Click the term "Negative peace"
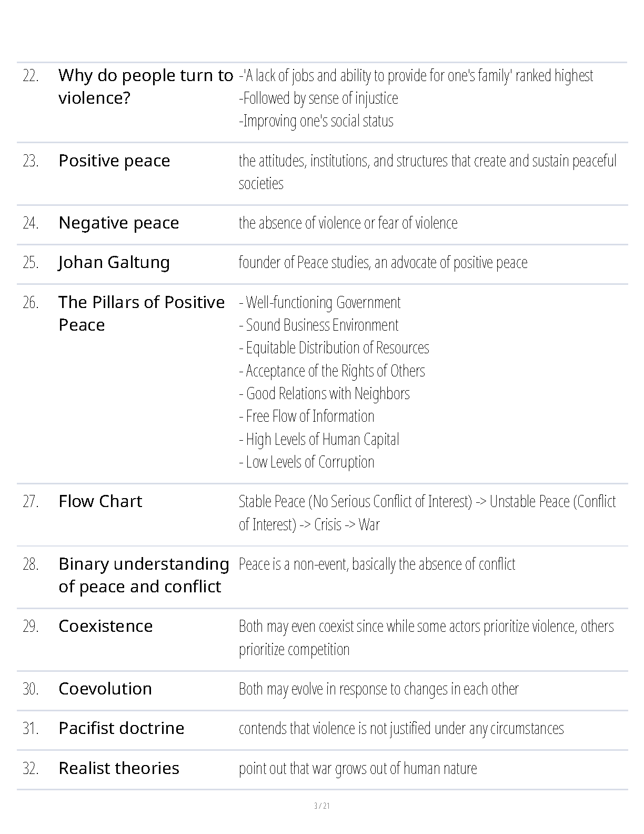 (118, 223)
